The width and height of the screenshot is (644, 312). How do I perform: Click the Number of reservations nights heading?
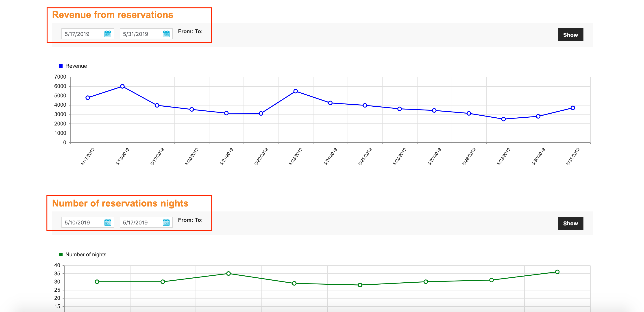[x=120, y=203]
